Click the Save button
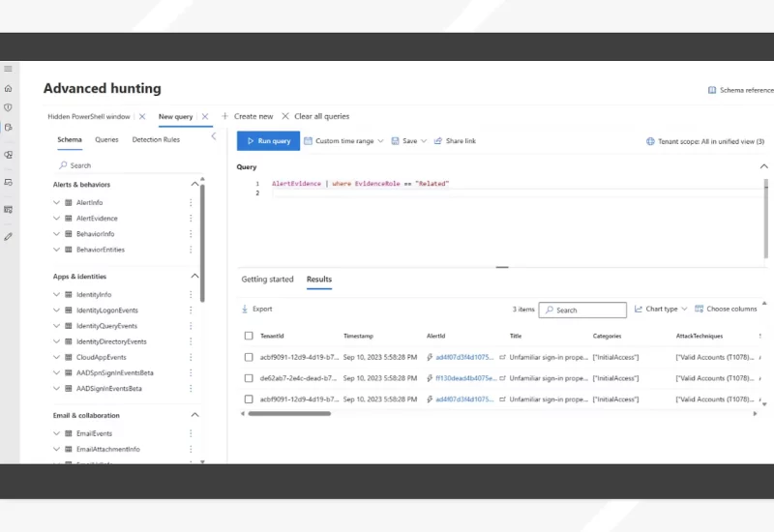This screenshot has height=532, width=774. (x=404, y=141)
